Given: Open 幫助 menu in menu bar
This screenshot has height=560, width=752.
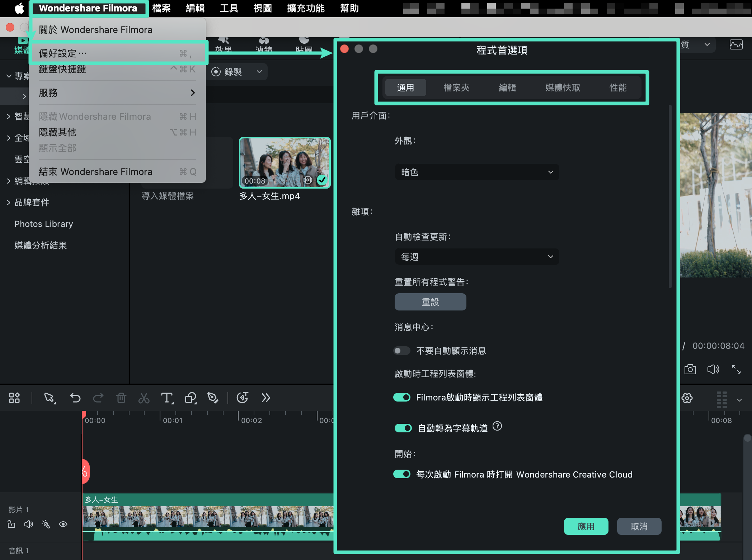Looking at the screenshot, I should (x=349, y=8).
